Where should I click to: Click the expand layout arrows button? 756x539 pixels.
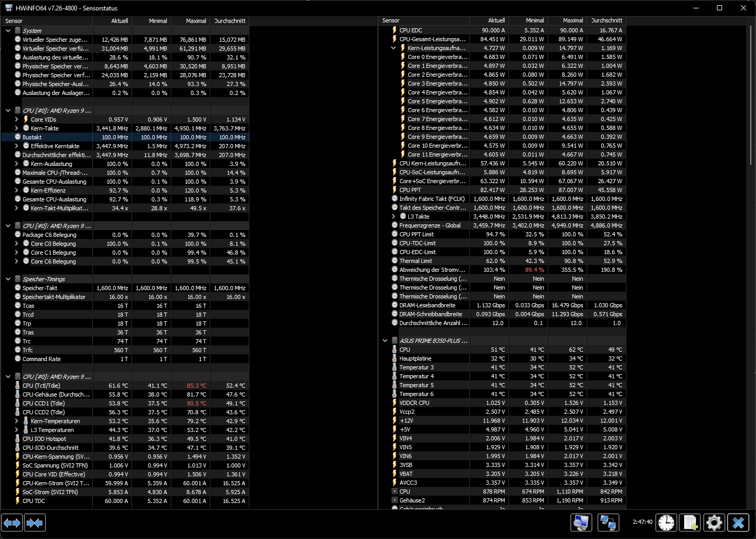click(12, 522)
